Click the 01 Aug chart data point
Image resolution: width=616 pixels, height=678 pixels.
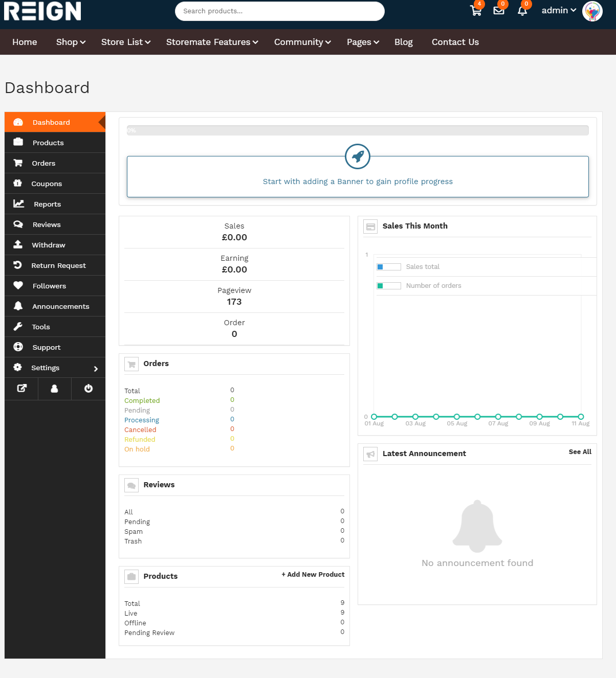(x=374, y=417)
